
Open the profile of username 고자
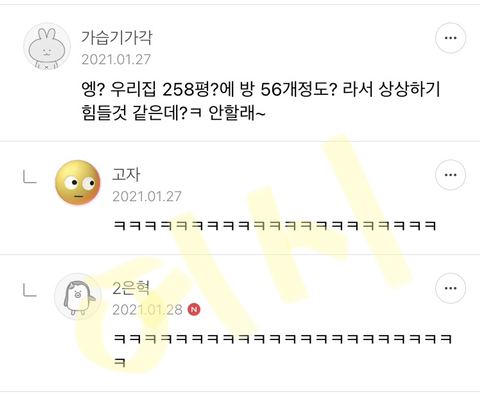[126, 175]
